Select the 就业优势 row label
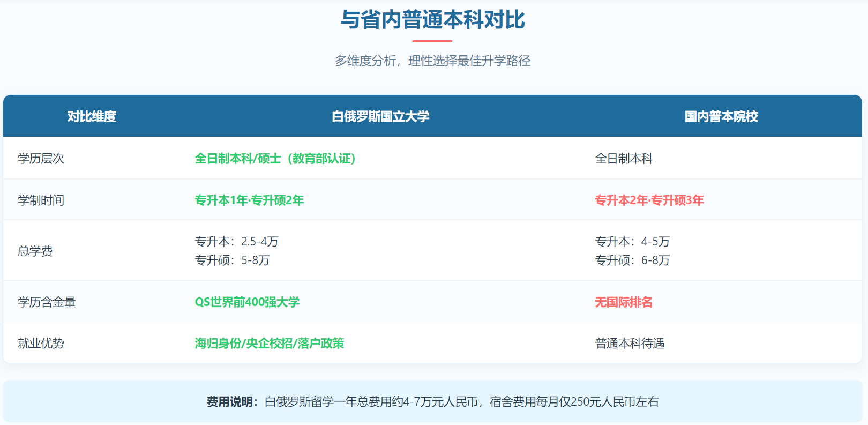The image size is (868, 425). coord(41,344)
